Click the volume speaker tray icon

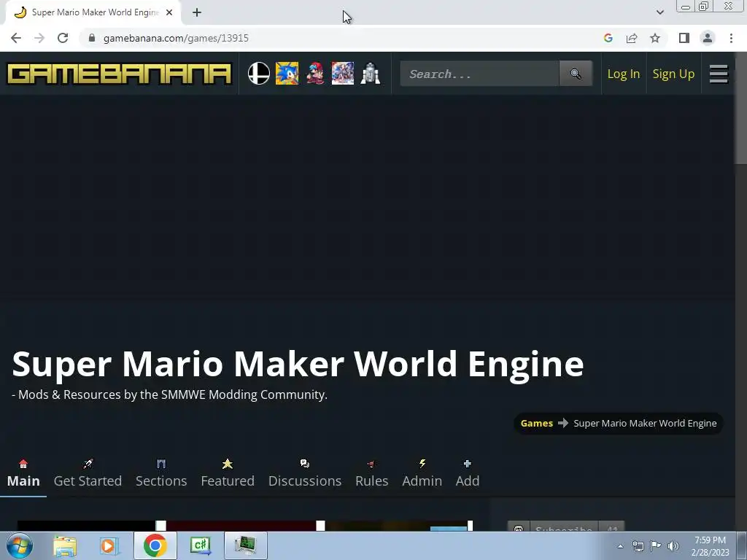(673, 546)
